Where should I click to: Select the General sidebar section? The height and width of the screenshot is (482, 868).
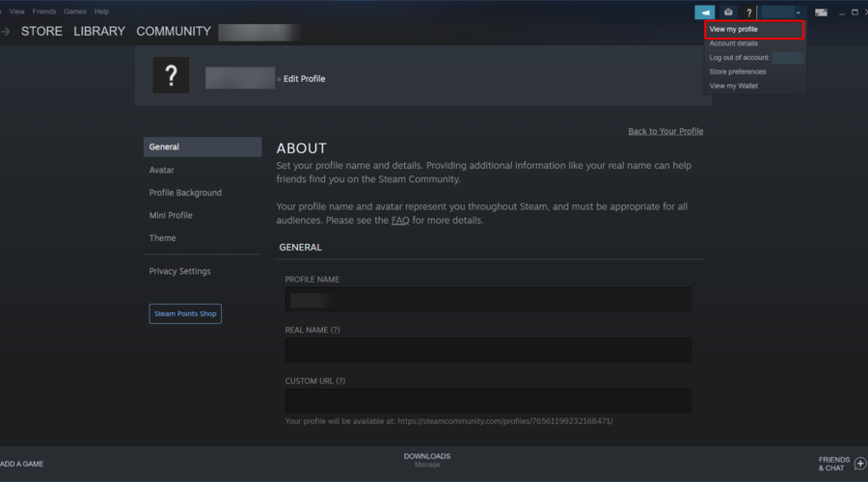coord(203,147)
